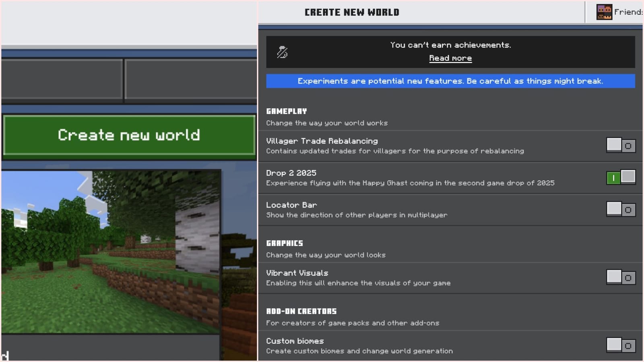Click the crossed-out achievements icon
Screen dimensions: 644x362
coord(283,51)
